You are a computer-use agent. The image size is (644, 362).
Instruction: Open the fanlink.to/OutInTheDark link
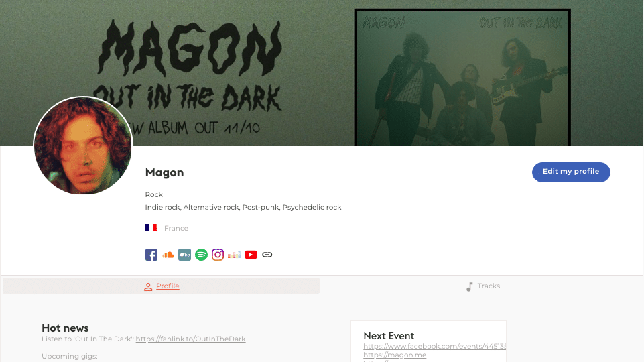190,339
